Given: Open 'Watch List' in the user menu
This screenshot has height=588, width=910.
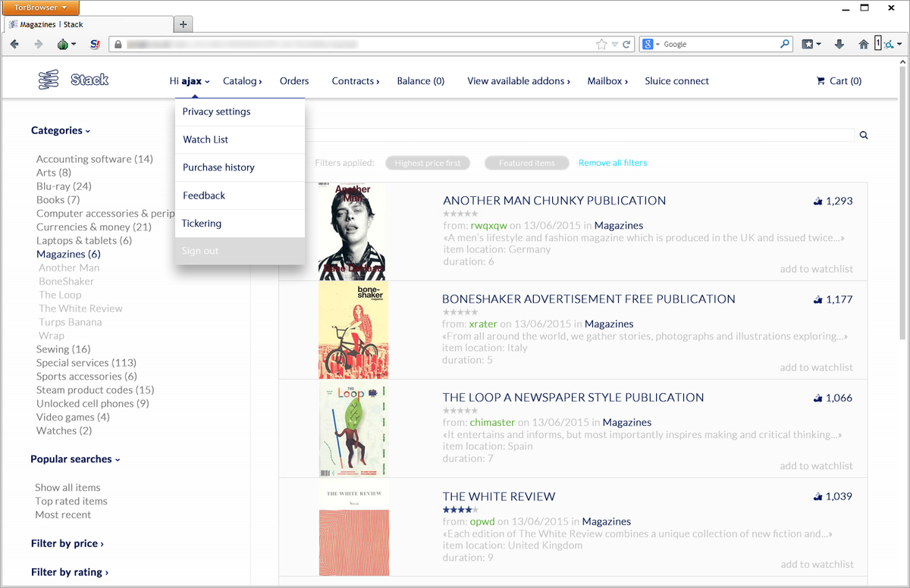Looking at the screenshot, I should click(x=240, y=139).
